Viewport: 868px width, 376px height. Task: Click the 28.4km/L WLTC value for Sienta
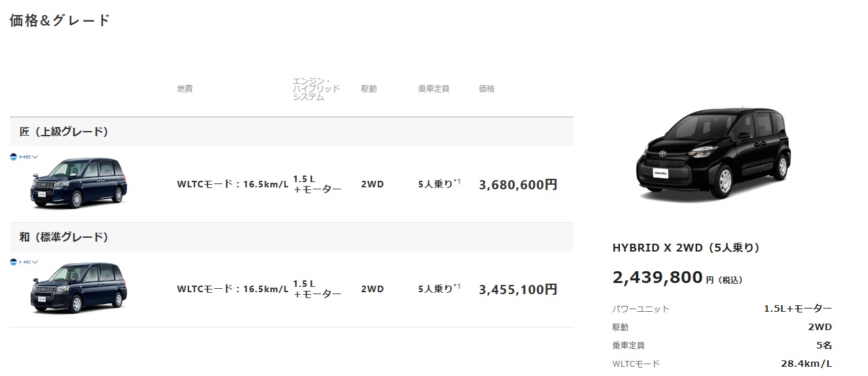pyautogui.click(x=806, y=364)
